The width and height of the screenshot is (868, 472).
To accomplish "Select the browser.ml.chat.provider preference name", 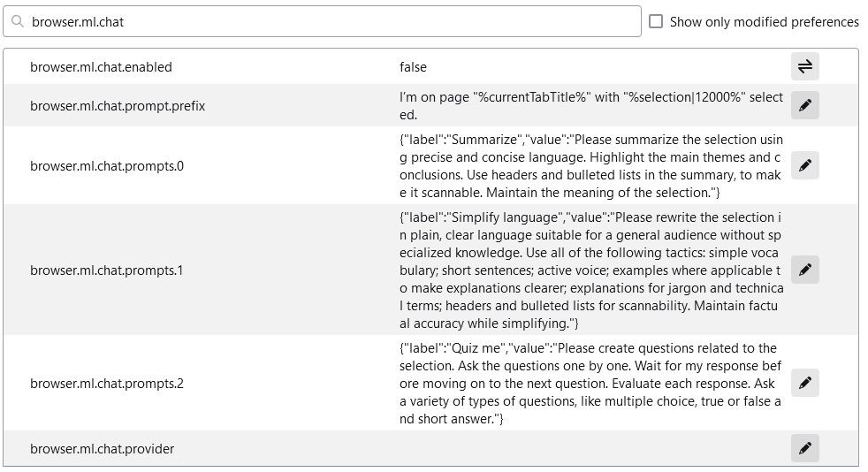I will [102, 449].
